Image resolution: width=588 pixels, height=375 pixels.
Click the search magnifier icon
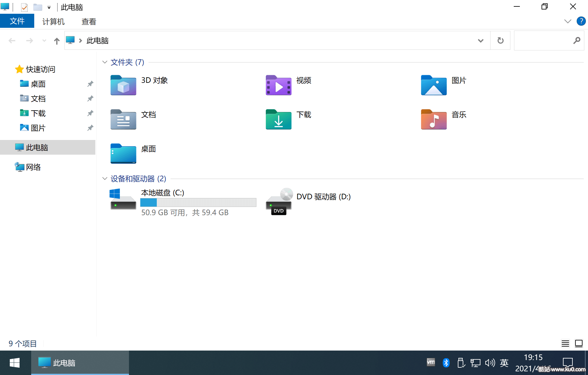point(577,40)
